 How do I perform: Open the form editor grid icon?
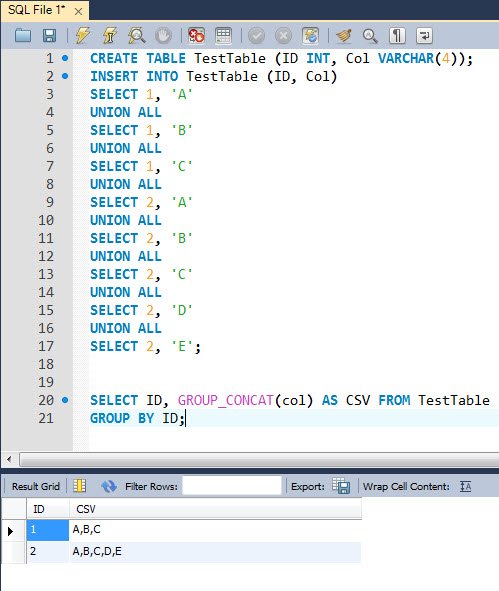click(80, 486)
